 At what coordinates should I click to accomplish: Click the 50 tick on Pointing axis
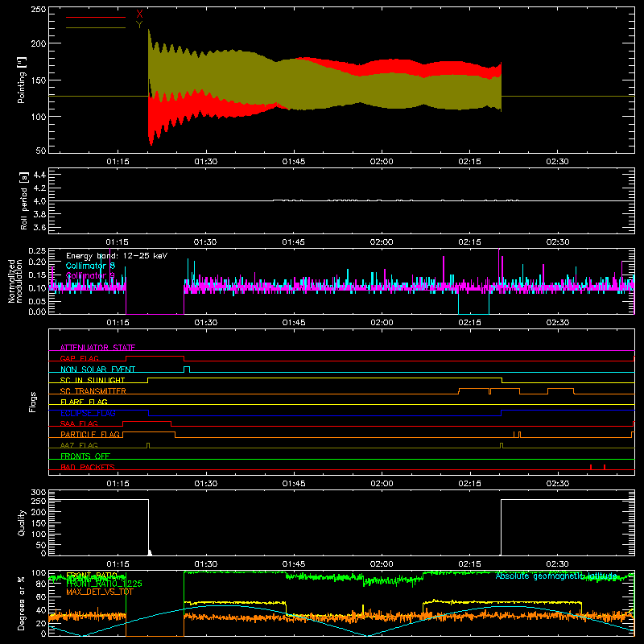(41, 151)
